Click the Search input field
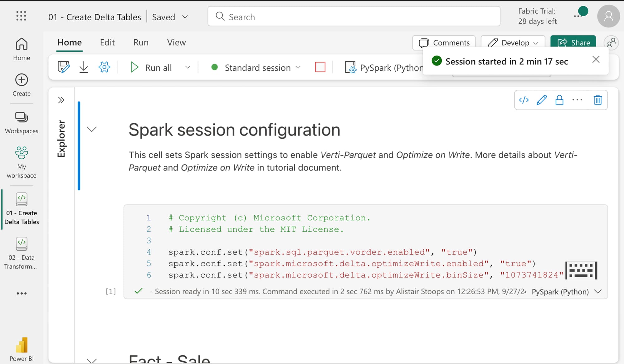Image resolution: width=624 pixels, height=364 pixels. [x=354, y=16]
